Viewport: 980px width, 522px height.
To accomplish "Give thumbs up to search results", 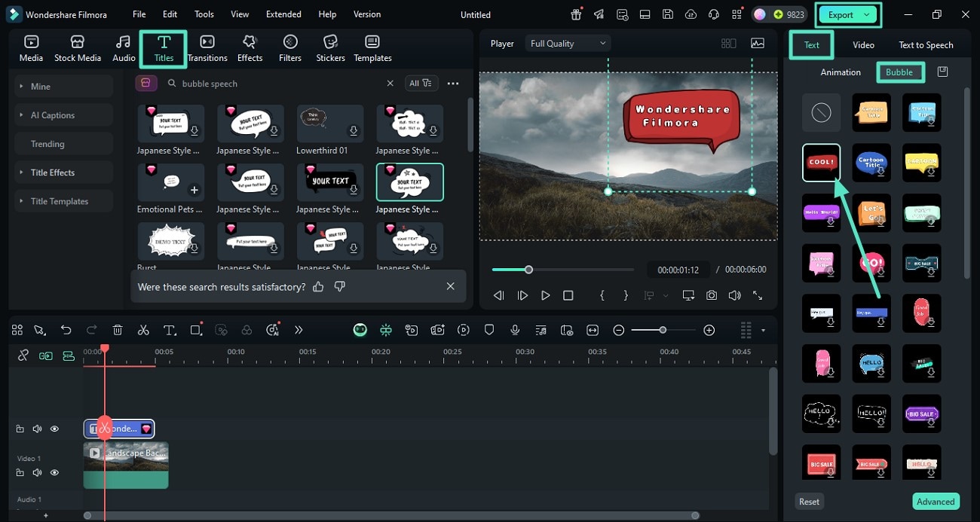I will pos(318,287).
